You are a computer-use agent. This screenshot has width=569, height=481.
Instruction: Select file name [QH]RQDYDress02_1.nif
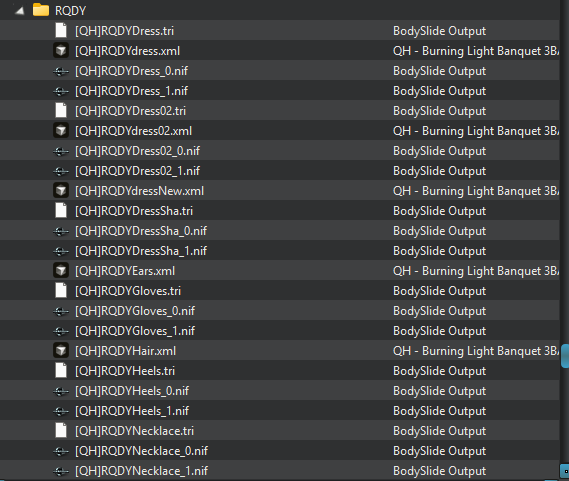pos(138,171)
